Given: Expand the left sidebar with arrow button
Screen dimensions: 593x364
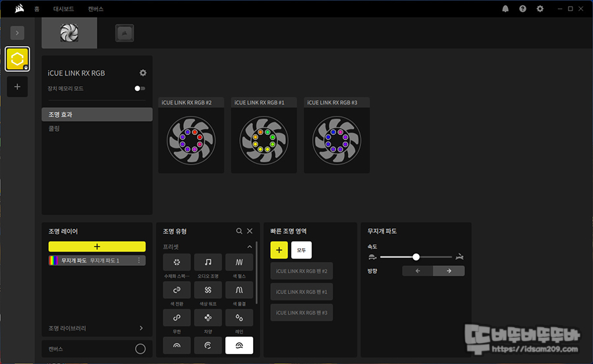Looking at the screenshot, I should click(x=17, y=33).
